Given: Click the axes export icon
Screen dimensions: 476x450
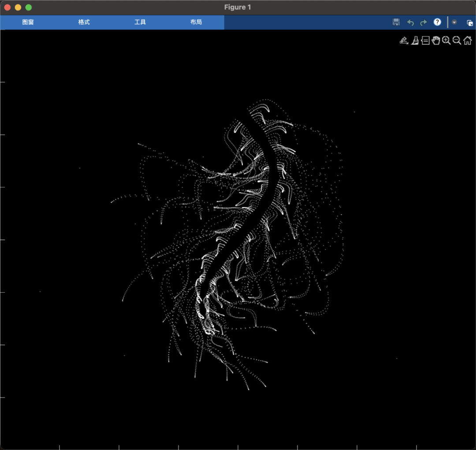Looking at the screenshot, I should 404,41.
